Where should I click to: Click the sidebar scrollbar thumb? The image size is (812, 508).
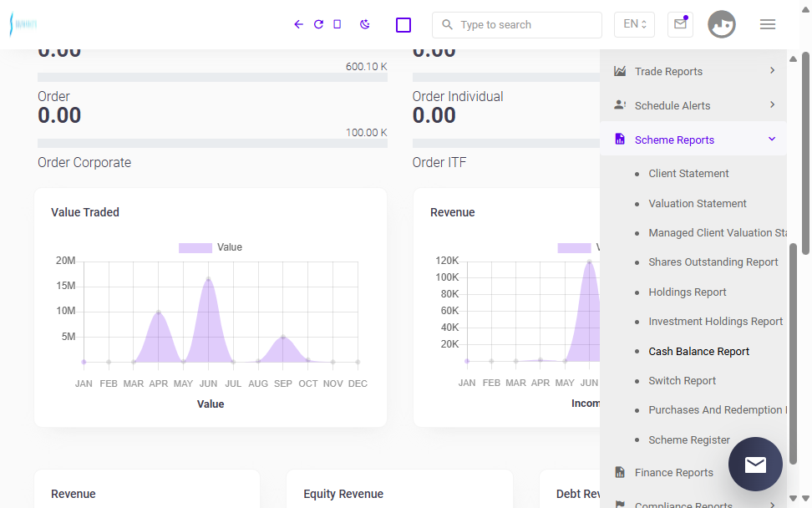tap(793, 353)
